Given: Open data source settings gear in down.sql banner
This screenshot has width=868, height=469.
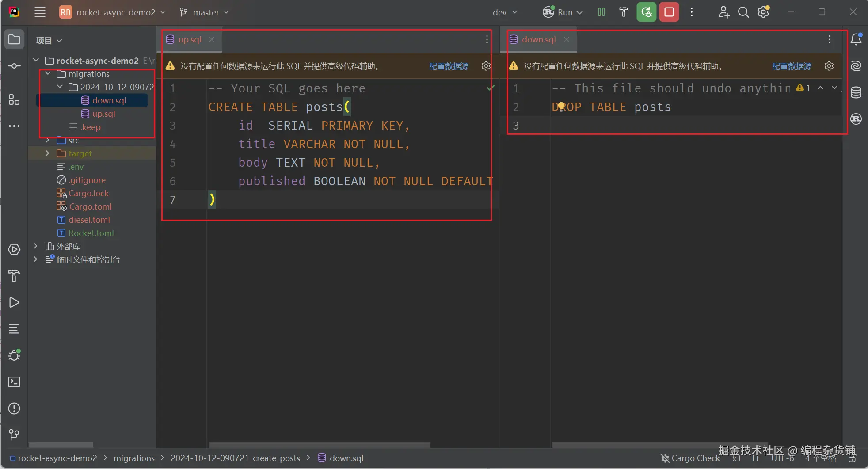Looking at the screenshot, I should [829, 66].
